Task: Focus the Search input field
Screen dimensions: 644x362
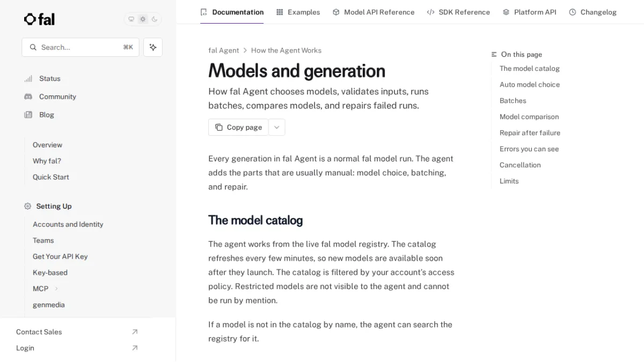Action: tap(80, 47)
